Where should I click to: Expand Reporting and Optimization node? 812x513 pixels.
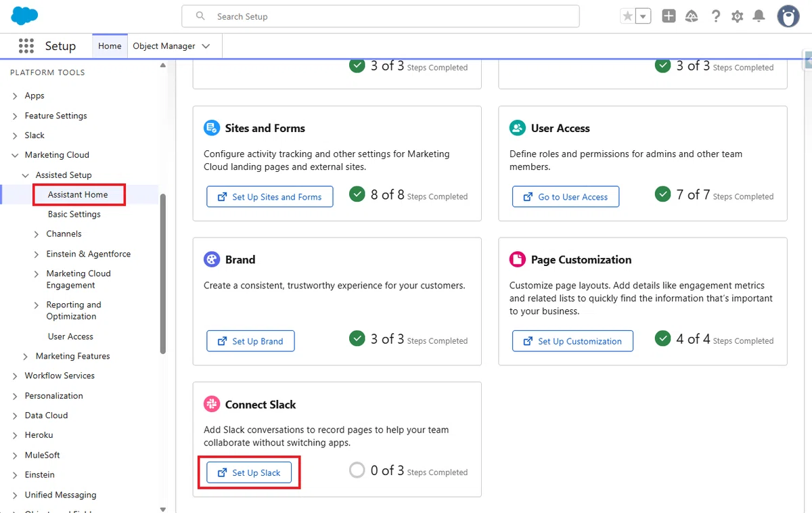click(37, 305)
